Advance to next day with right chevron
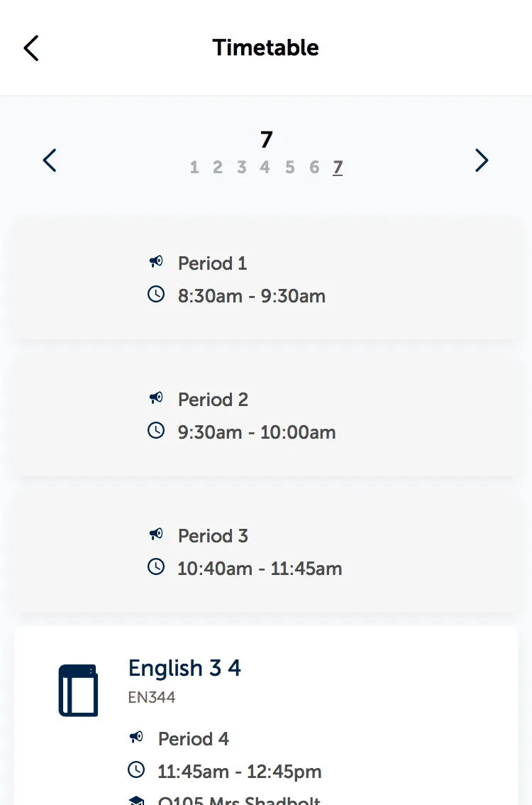This screenshot has height=805, width=532. [x=481, y=160]
